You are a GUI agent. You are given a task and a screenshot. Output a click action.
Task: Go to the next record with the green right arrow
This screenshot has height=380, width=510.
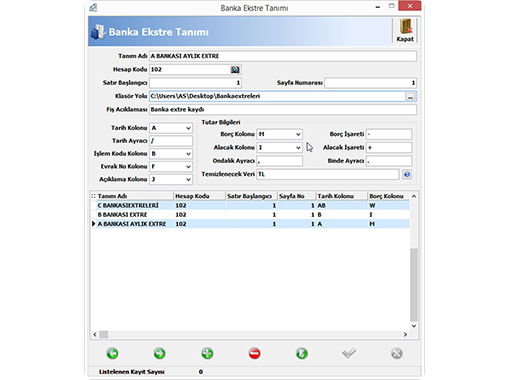point(159,353)
